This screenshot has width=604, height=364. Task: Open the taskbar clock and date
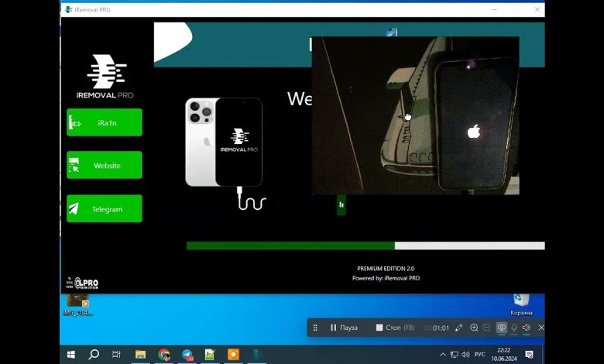coord(503,355)
